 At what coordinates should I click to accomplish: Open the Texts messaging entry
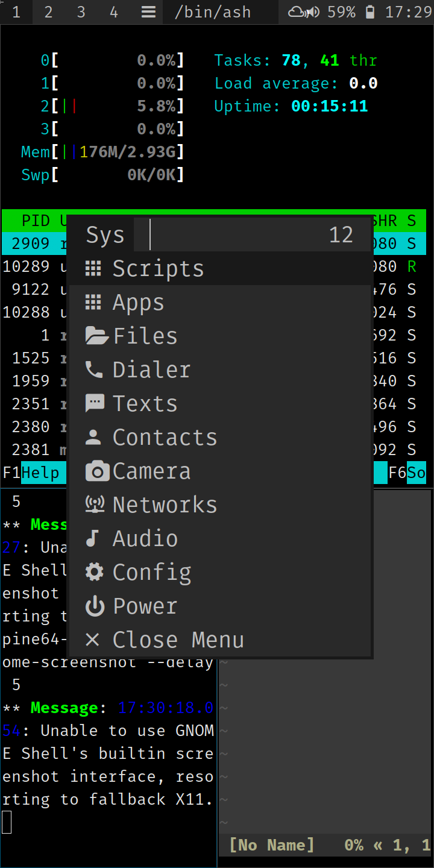[144, 403]
